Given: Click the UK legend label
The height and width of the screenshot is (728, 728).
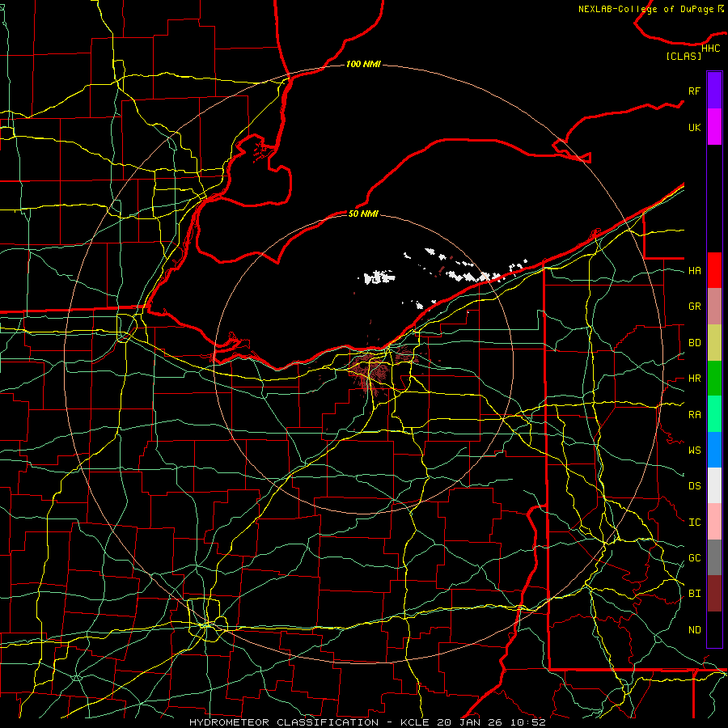Looking at the screenshot, I should point(694,127).
